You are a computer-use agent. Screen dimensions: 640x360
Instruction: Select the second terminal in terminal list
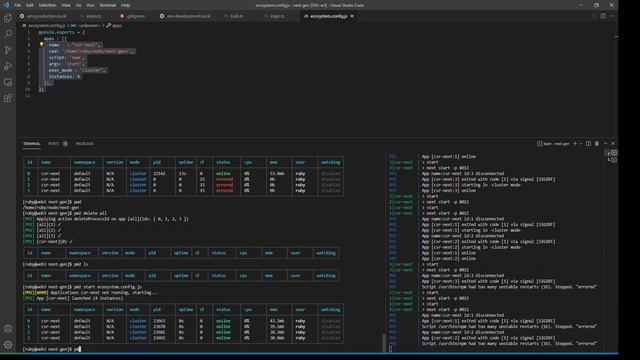[x=611, y=160]
